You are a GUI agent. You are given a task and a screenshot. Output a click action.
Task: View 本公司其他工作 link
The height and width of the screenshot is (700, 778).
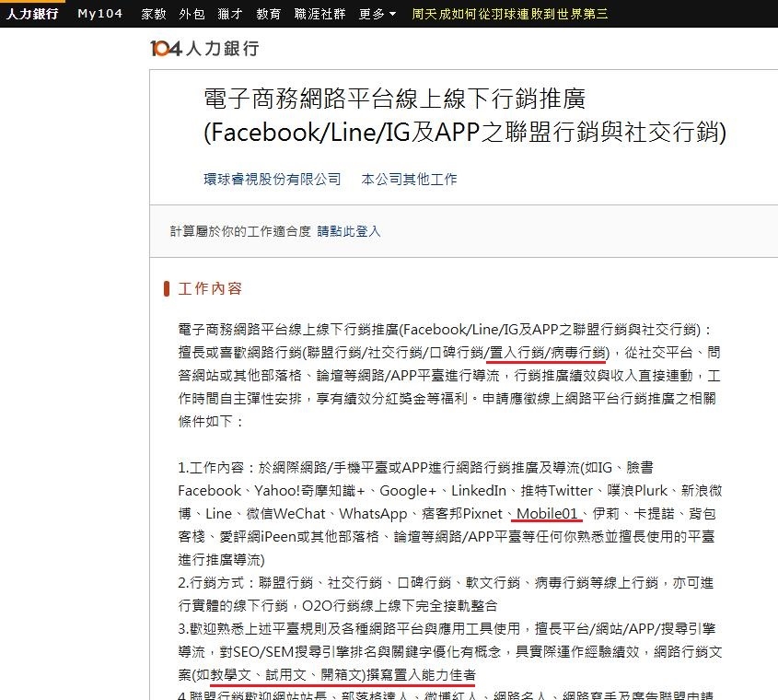(x=409, y=179)
